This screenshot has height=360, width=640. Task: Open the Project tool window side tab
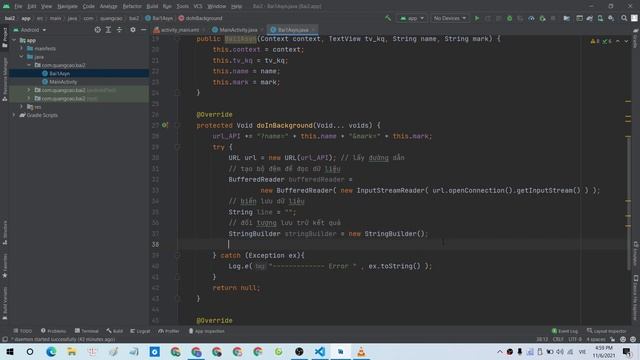pyautogui.click(x=5, y=38)
